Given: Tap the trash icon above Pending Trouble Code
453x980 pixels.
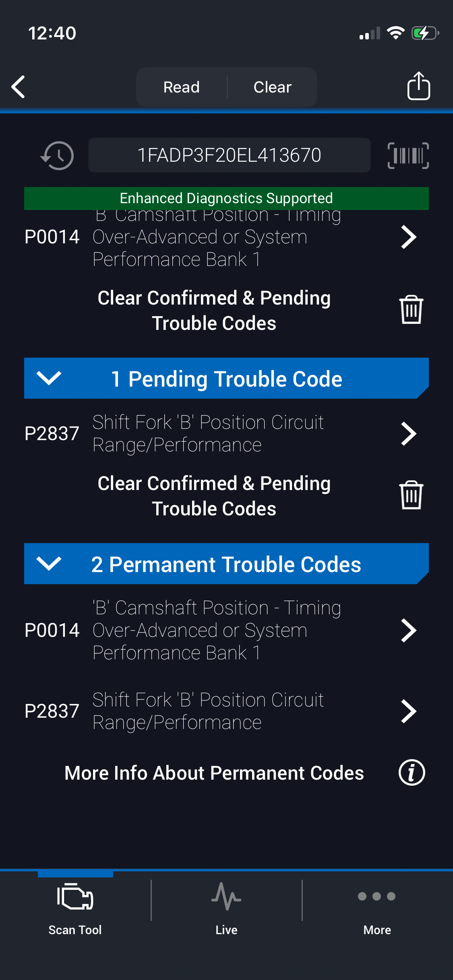Looking at the screenshot, I should point(411,310).
